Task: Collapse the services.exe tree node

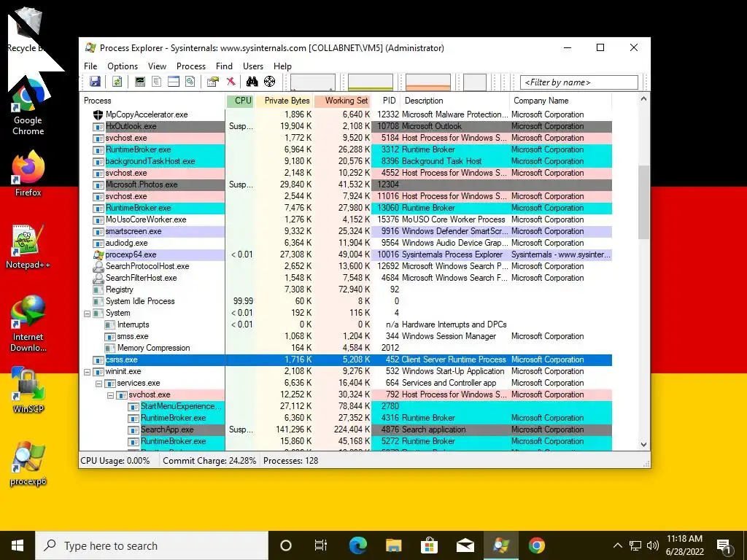Action: pyautogui.click(x=98, y=384)
